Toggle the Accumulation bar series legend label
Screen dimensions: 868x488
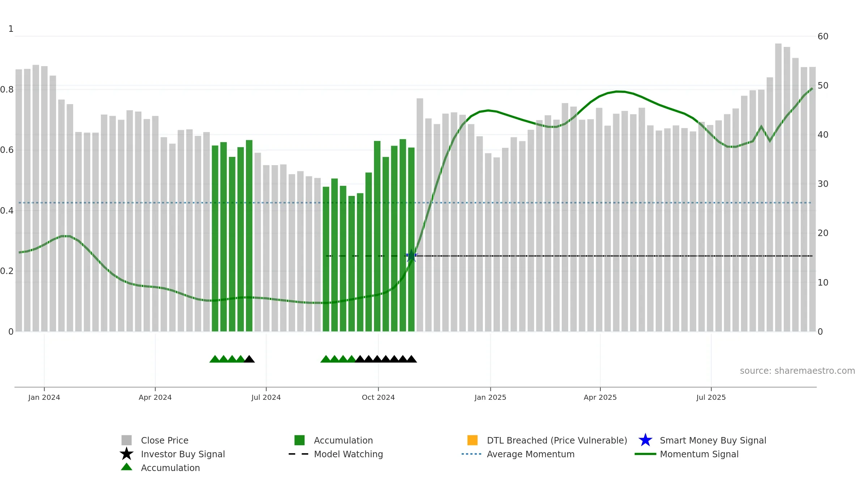click(x=343, y=440)
